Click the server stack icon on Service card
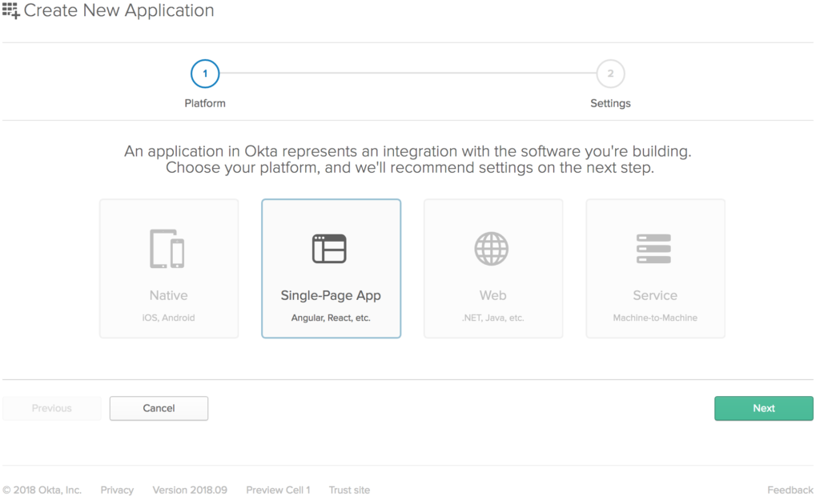The image size is (820, 504). click(655, 248)
